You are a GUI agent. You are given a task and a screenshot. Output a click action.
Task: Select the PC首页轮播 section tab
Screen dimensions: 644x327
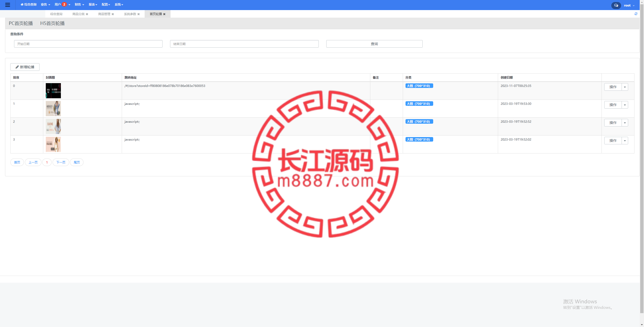point(21,23)
